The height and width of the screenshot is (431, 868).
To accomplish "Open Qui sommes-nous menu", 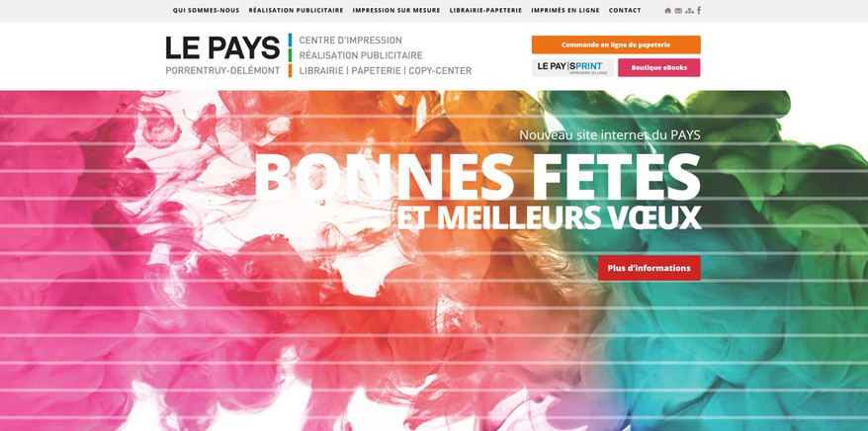I will 206,11.
